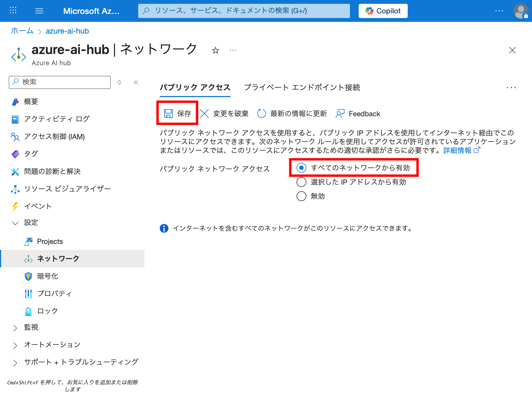Click the Feedback person icon
532x395 pixels.
340,113
